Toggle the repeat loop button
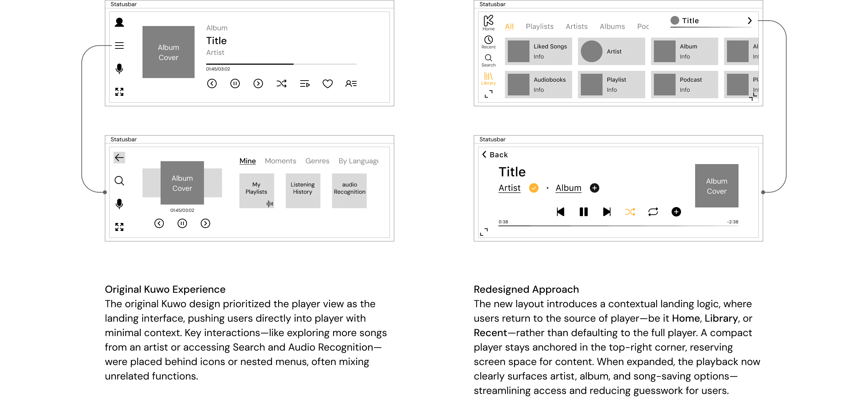 coord(653,212)
